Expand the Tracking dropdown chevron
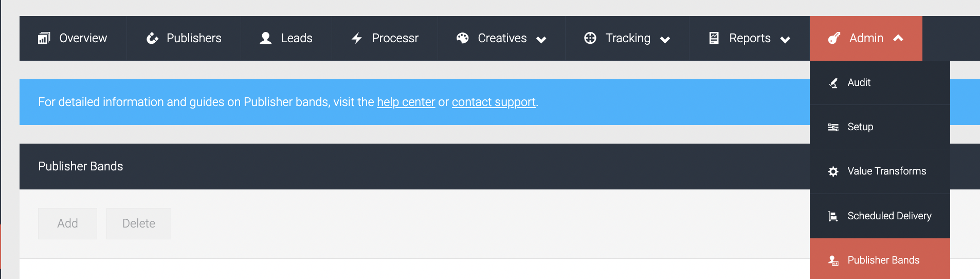Image resolution: width=980 pixels, height=279 pixels. click(665, 40)
